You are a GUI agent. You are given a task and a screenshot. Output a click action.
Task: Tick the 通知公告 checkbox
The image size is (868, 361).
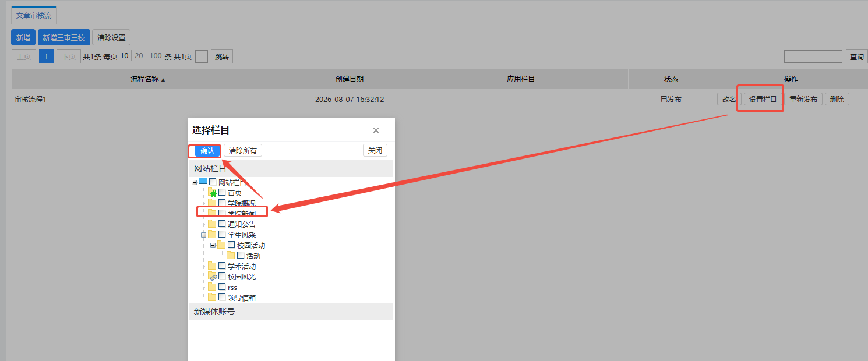pyautogui.click(x=222, y=224)
